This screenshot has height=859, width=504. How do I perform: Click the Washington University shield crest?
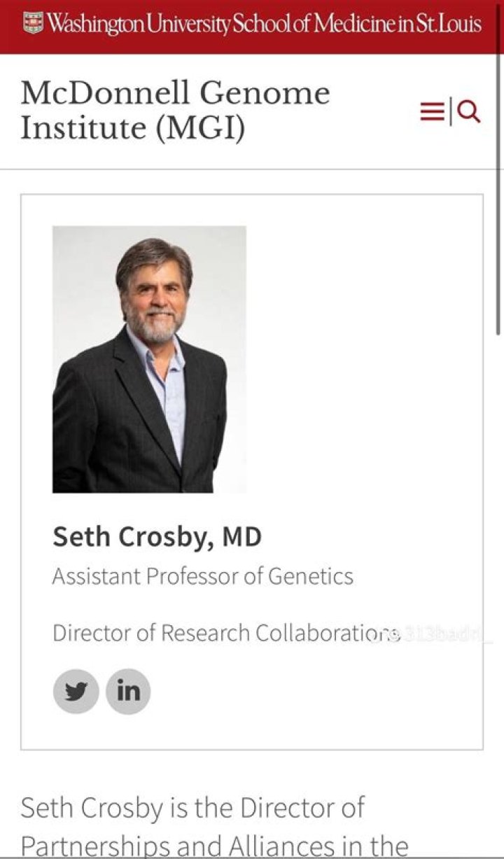(31, 22)
